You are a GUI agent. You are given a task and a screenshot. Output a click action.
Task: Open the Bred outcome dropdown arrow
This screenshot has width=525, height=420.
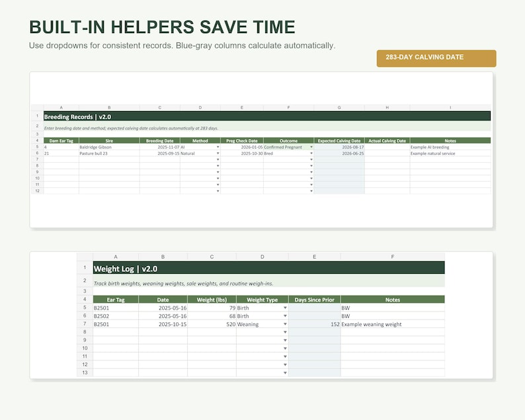pyautogui.click(x=311, y=153)
